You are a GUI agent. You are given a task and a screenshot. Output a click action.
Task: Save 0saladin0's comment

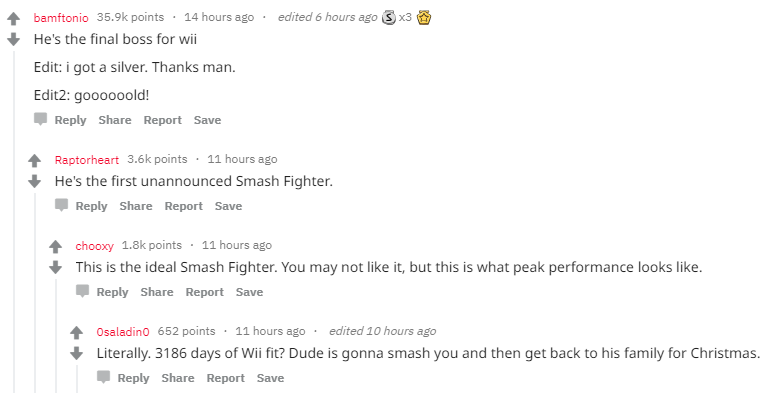(x=271, y=378)
